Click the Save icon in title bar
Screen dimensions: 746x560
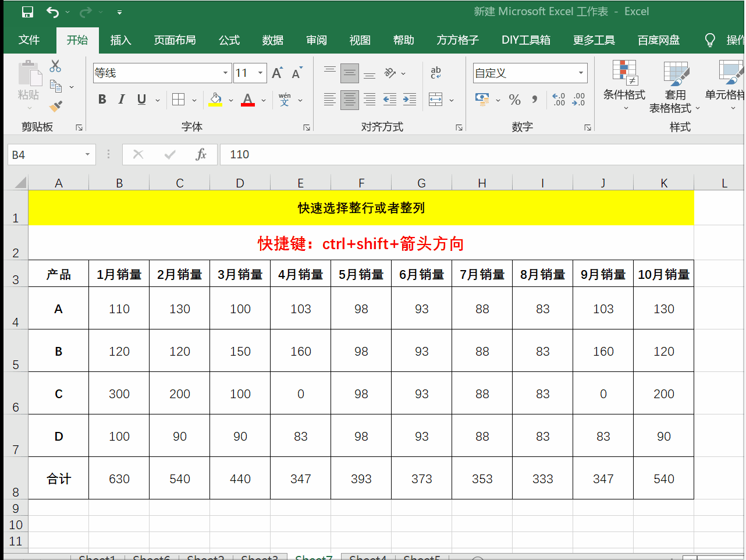pyautogui.click(x=27, y=12)
